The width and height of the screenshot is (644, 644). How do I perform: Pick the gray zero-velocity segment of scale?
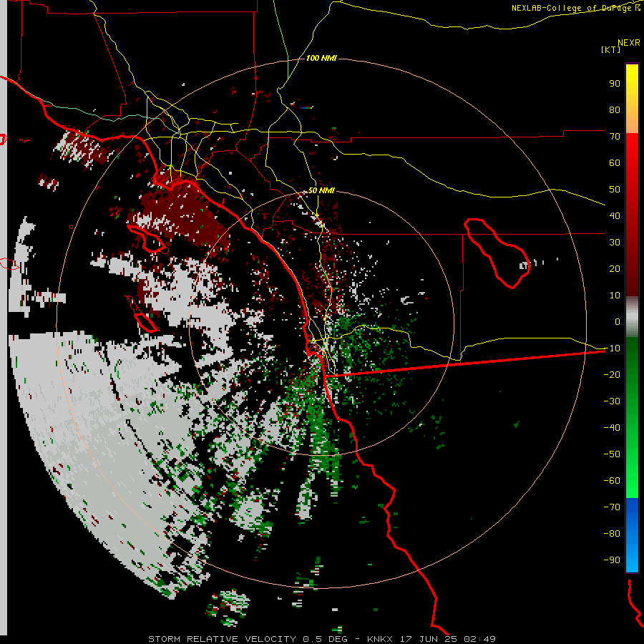coord(632,317)
